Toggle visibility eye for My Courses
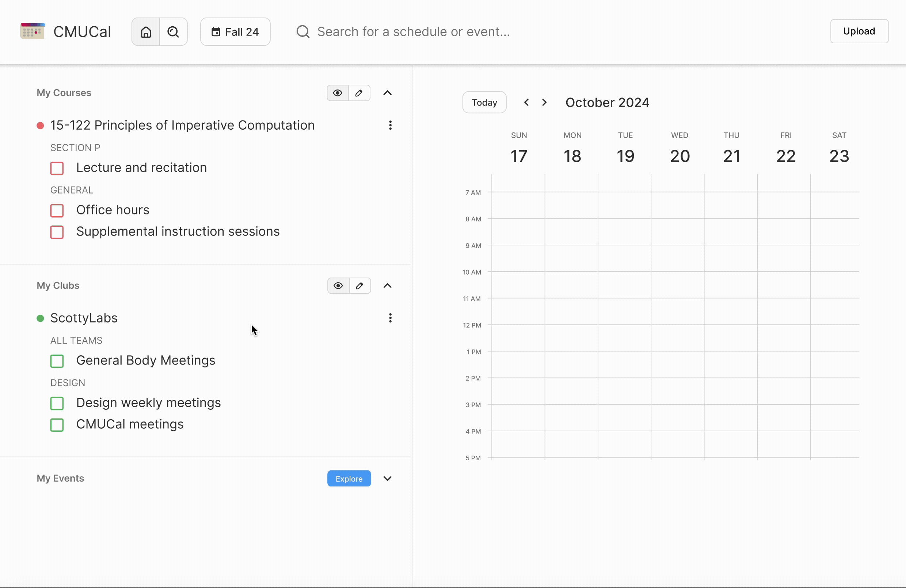The height and width of the screenshot is (588, 906). [338, 93]
